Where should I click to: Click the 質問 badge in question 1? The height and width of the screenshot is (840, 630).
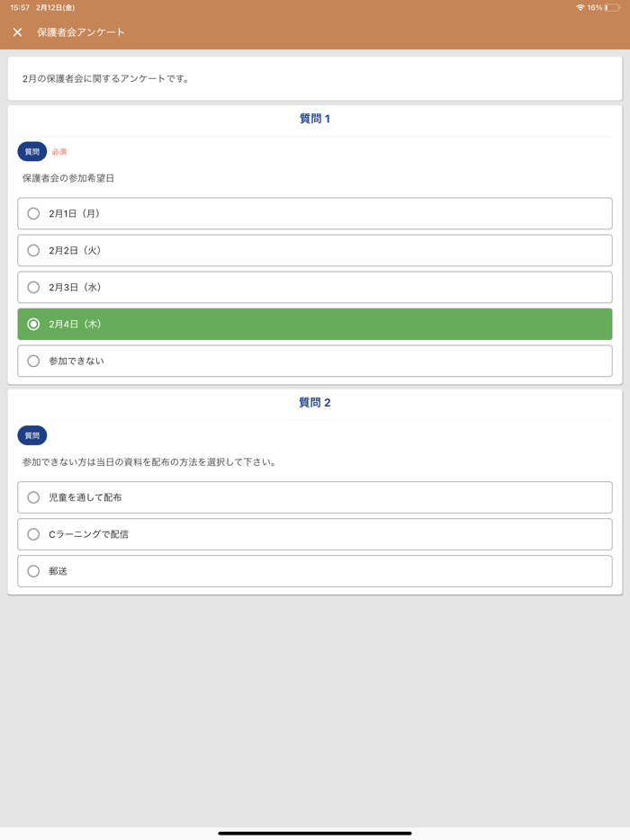(31, 151)
